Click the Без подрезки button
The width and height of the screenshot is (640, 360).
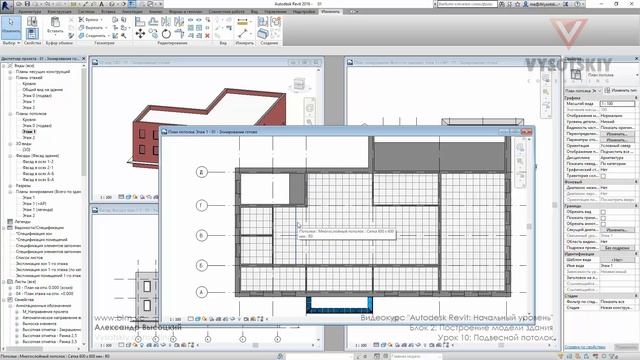point(616,248)
